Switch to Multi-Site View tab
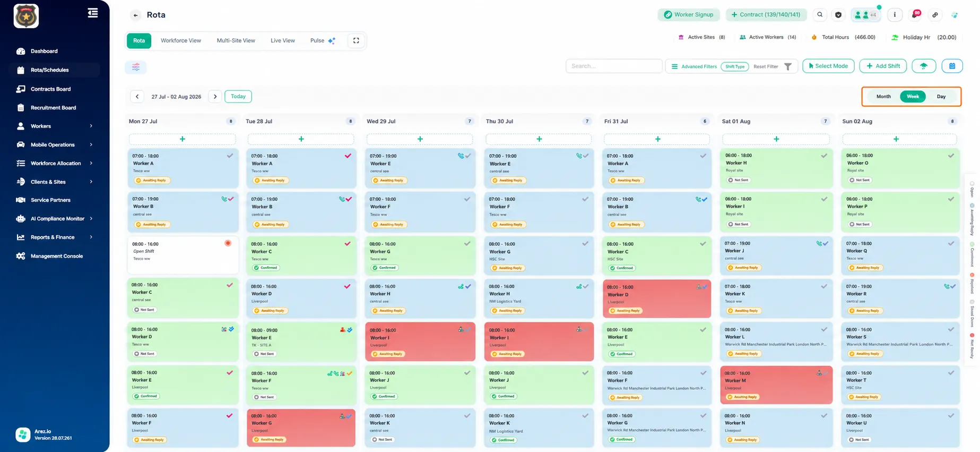 click(236, 40)
